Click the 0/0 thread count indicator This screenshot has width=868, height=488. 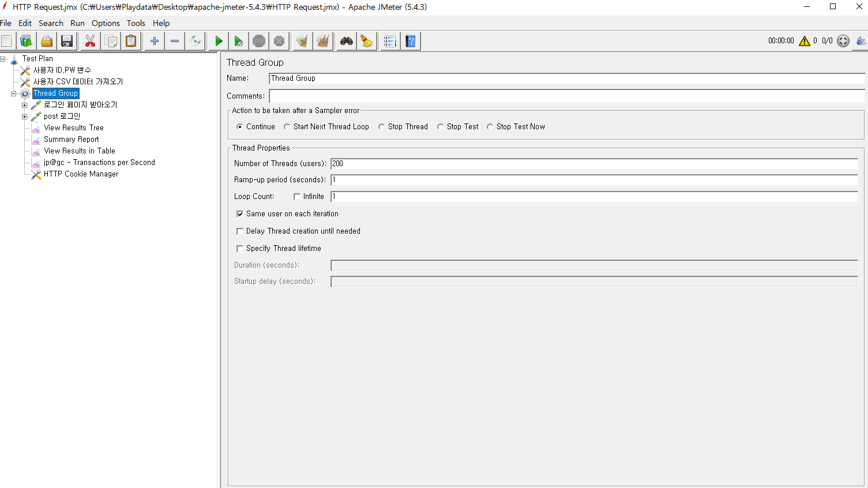827,41
